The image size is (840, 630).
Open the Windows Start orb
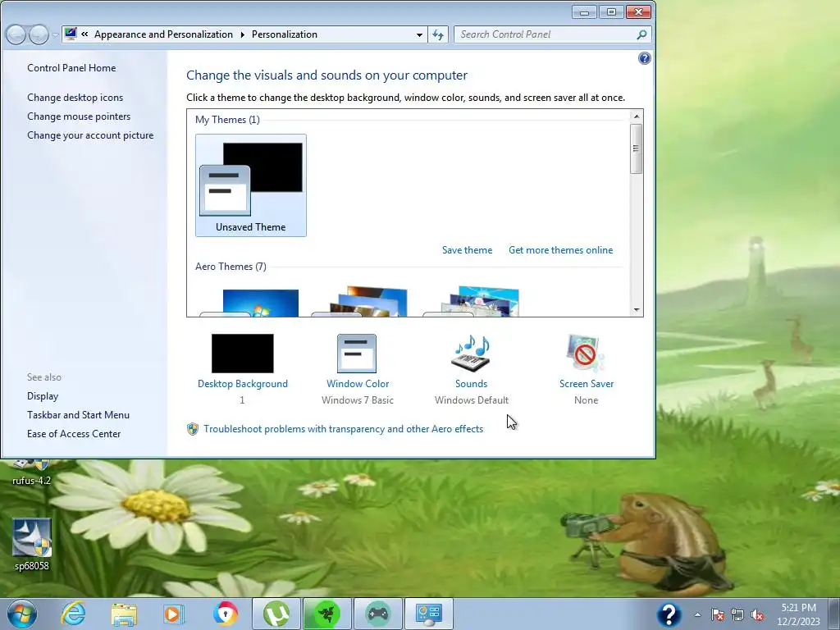(22, 614)
